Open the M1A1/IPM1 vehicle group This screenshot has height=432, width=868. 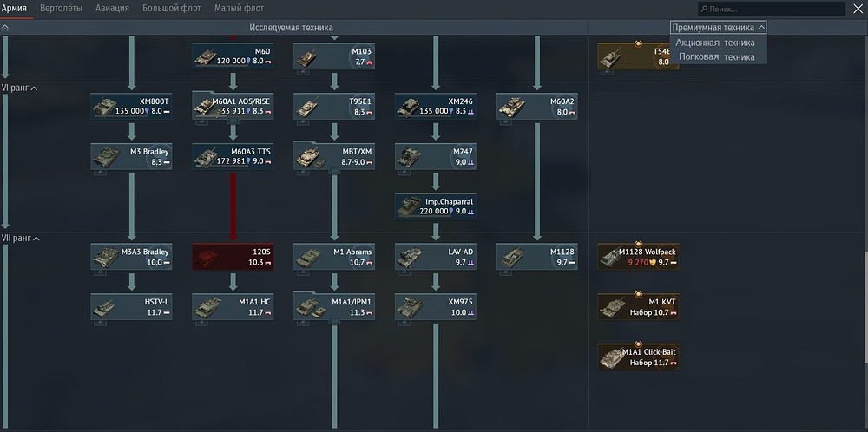coord(334,306)
